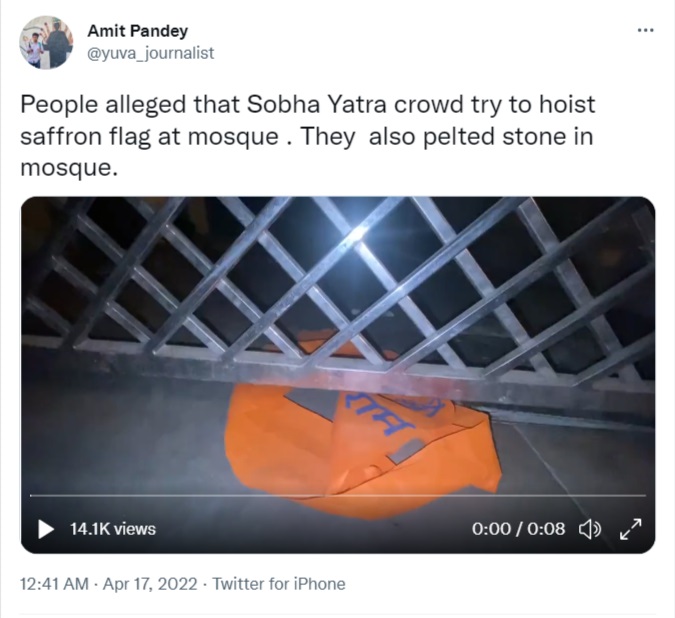675x618 pixels.
Task: Click the metal grille in the video frame
Action: [330, 270]
